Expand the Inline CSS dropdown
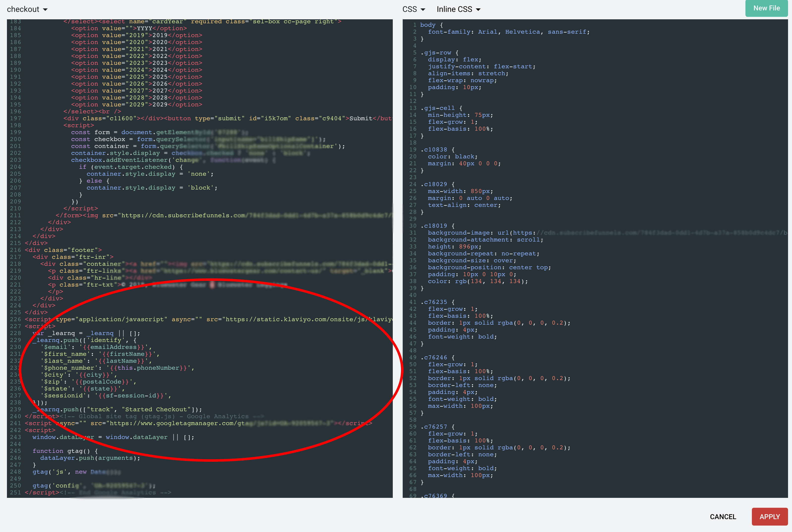 (x=458, y=9)
